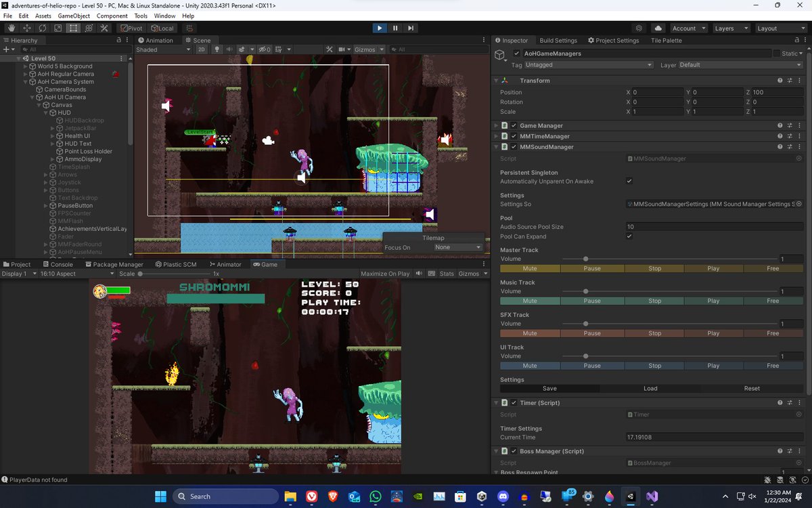Click the Play button
The width and height of the screenshot is (812, 508).
[380, 28]
